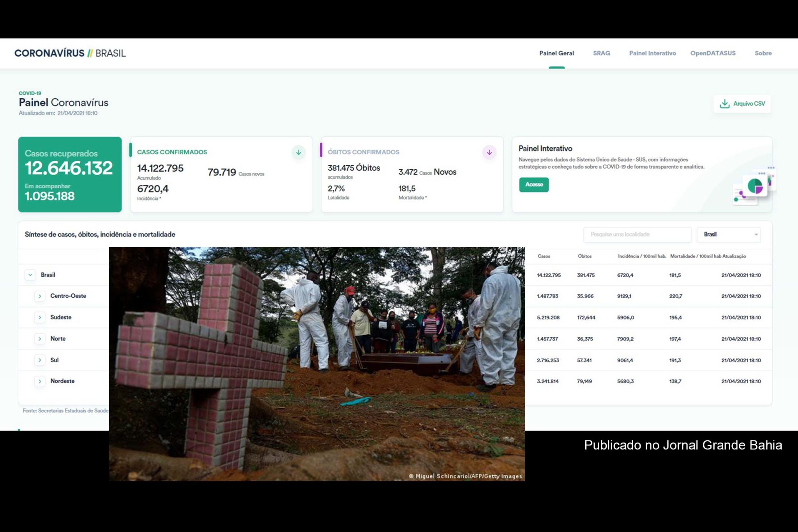Click green arrow icon in Casos Confirmados card
798x532 pixels.
pyautogui.click(x=298, y=152)
